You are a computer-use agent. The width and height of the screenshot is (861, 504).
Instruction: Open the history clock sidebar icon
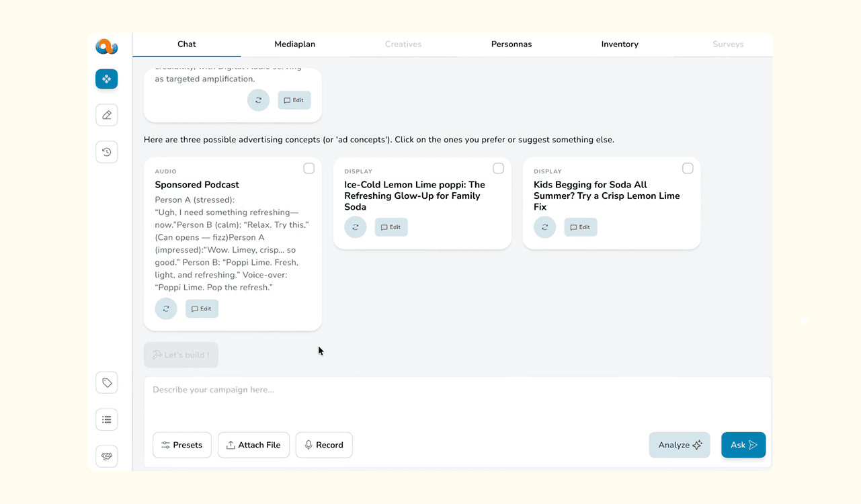(x=107, y=152)
